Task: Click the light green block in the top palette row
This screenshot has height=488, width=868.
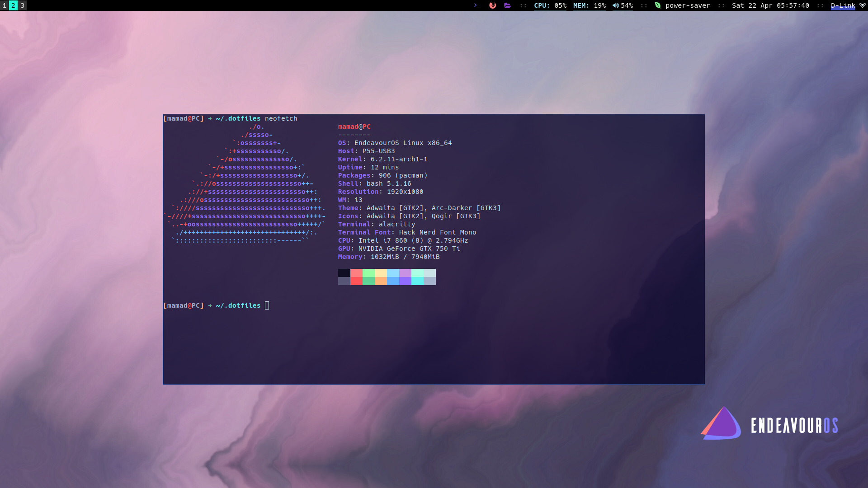Action: pyautogui.click(x=368, y=273)
